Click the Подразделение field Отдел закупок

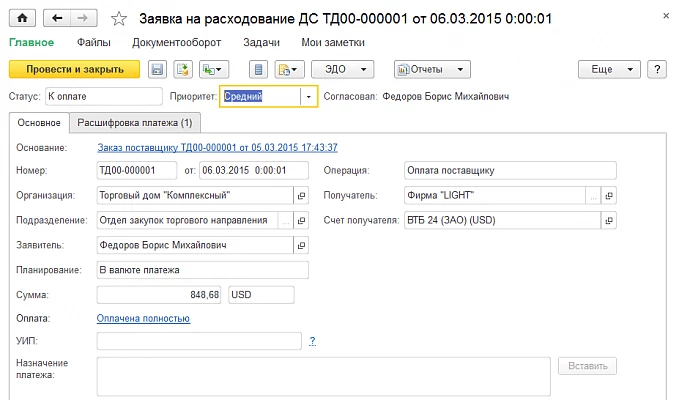[x=188, y=220]
